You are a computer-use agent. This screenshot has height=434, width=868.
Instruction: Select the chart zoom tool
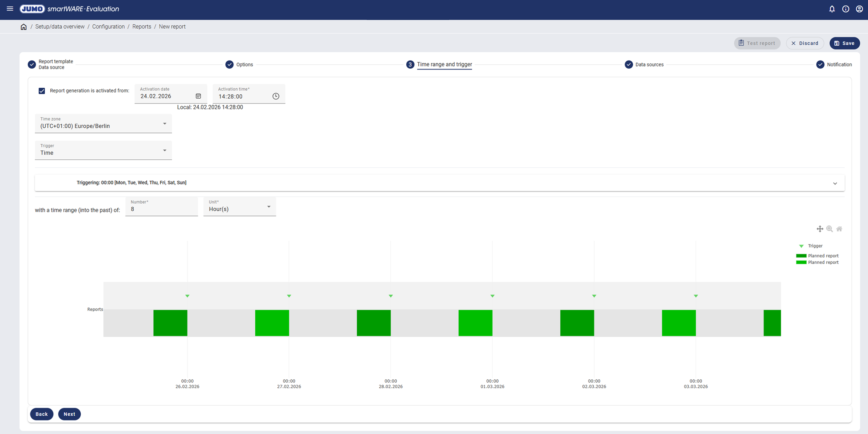coord(829,229)
